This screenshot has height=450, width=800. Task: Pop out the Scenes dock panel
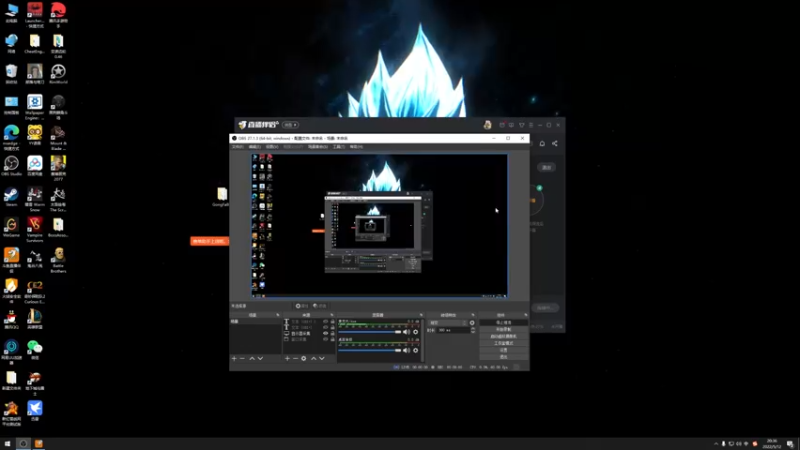tap(278, 315)
